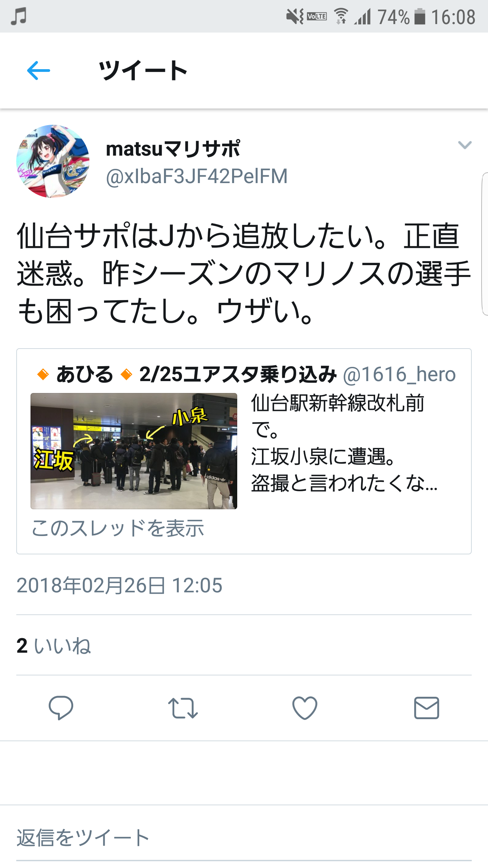Tap このスレッドを表示 link

tap(118, 528)
